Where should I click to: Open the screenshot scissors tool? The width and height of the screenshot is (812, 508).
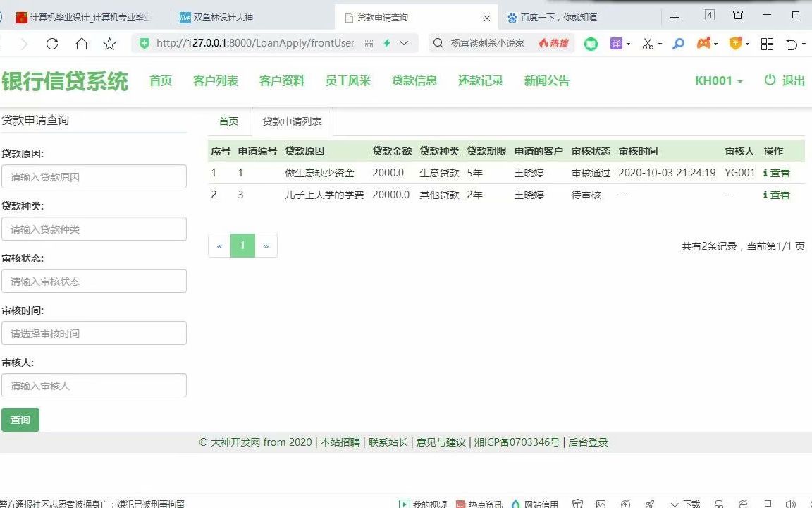click(650, 43)
